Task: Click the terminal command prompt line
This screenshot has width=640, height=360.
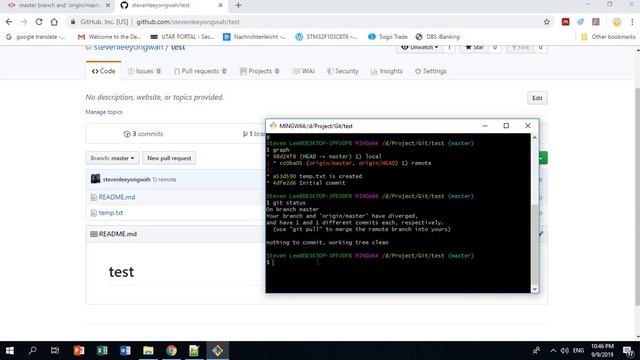Action: 398,262
